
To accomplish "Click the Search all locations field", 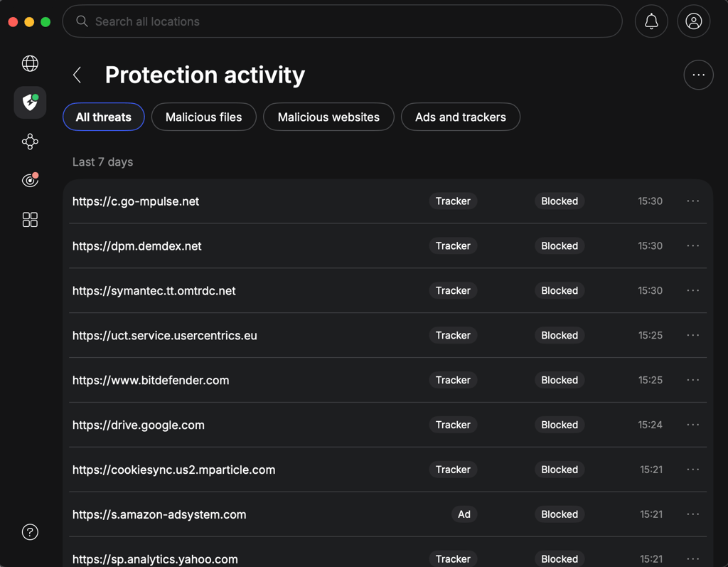I will tap(342, 21).
